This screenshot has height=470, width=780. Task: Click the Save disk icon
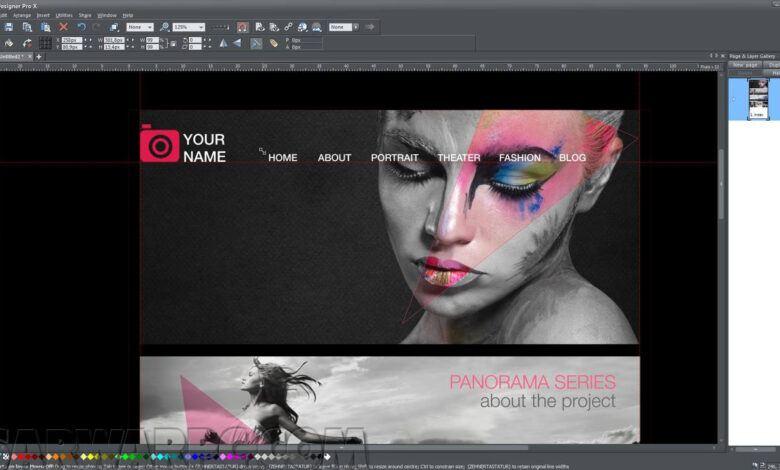coord(8,27)
